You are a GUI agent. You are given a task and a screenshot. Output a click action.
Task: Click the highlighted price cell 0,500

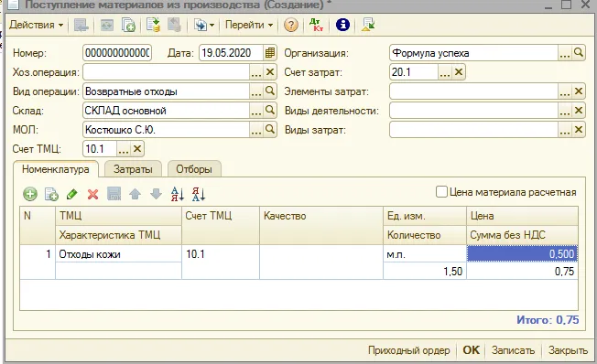click(522, 253)
